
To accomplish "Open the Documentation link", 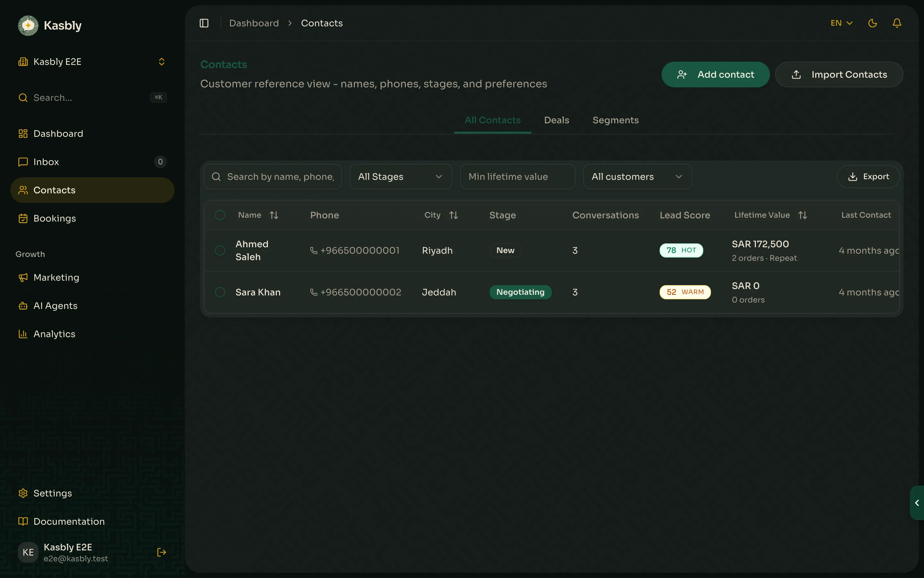I will (92, 521).
